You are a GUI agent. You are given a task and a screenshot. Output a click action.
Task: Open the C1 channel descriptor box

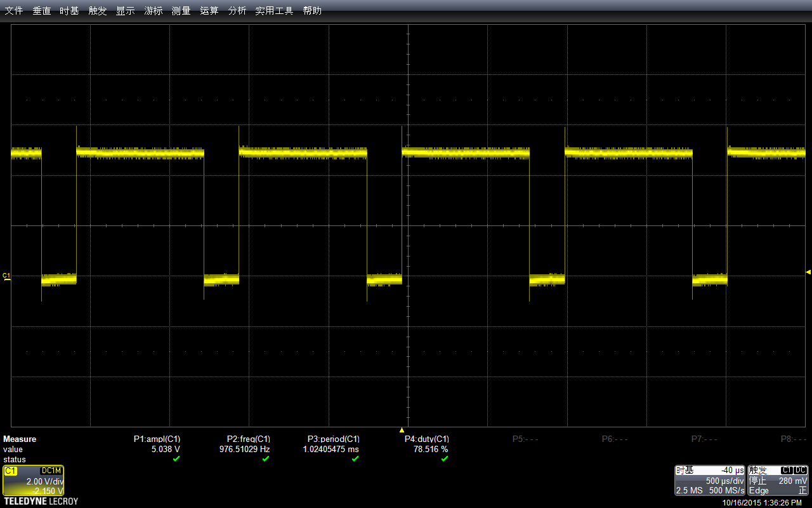(x=33, y=481)
